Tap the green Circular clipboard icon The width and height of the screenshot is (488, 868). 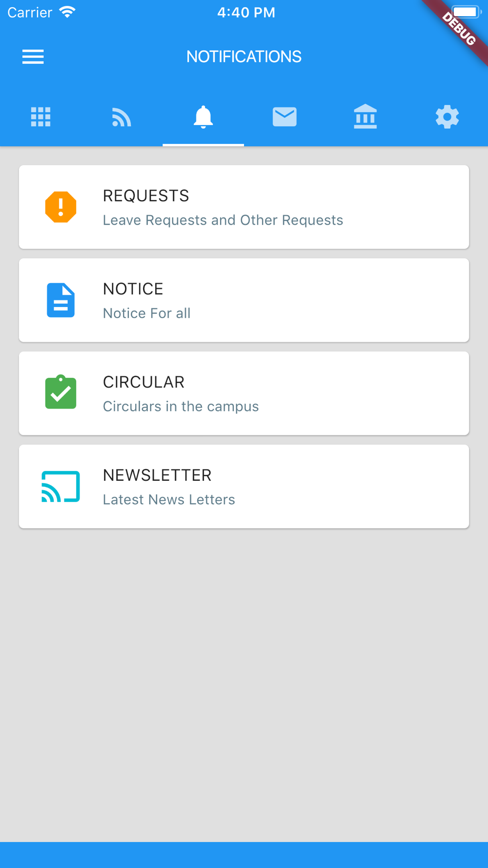click(x=61, y=393)
